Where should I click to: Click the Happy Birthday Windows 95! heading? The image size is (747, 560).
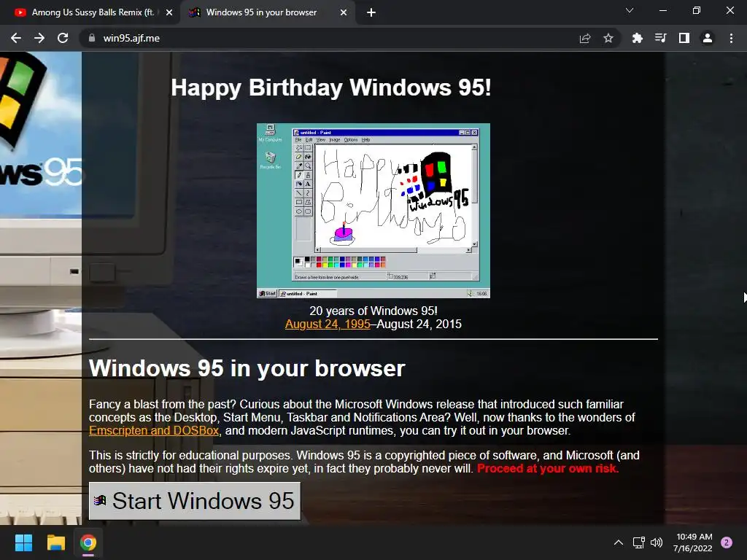point(331,87)
